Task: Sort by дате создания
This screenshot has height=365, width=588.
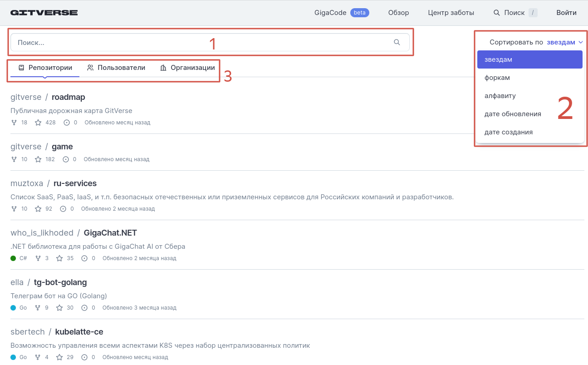Action: pyautogui.click(x=530, y=132)
